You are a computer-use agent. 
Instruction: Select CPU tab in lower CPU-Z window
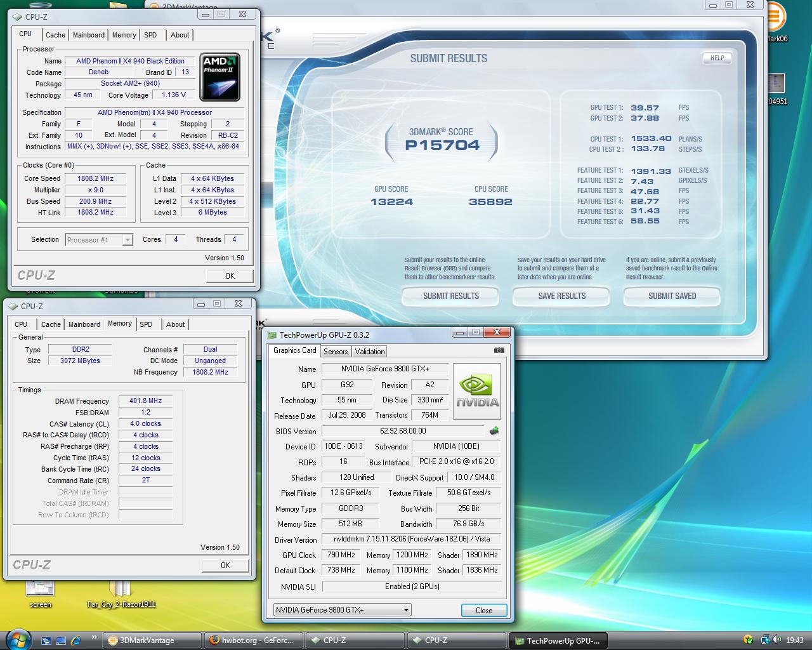point(21,324)
